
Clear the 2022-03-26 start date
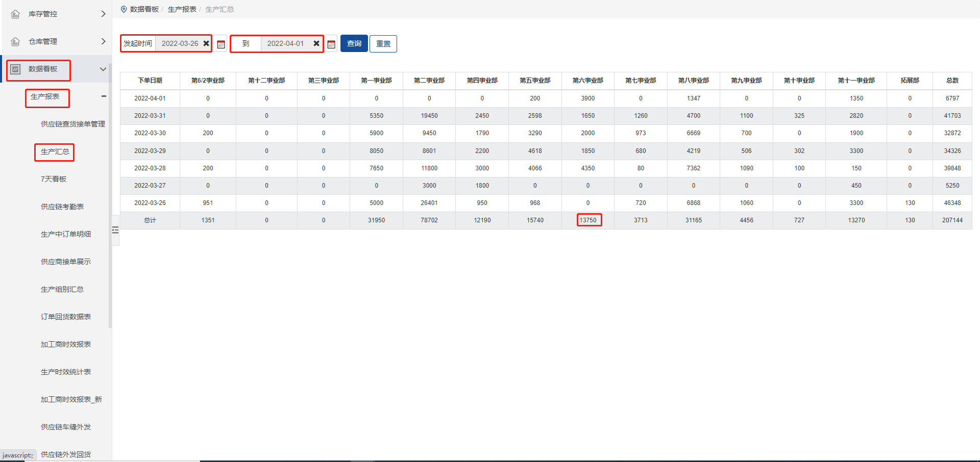[x=206, y=43]
